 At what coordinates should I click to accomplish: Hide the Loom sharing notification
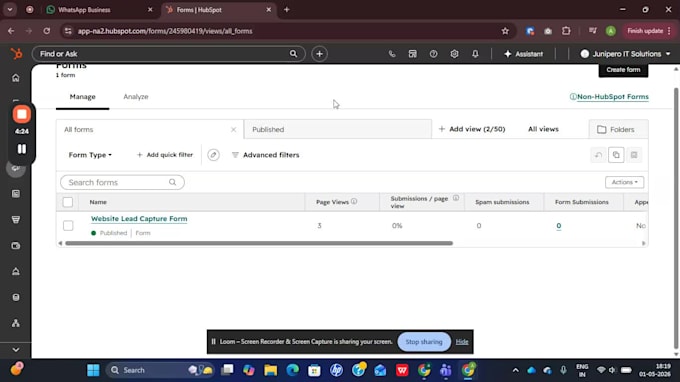(462, 342)
